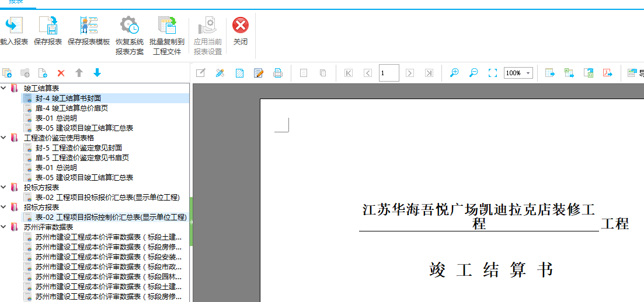The width and height of the screenshot is (644, 302).
Task: Select 封-4 竣工结算书封面 in the tree
Action: [68, 98]
